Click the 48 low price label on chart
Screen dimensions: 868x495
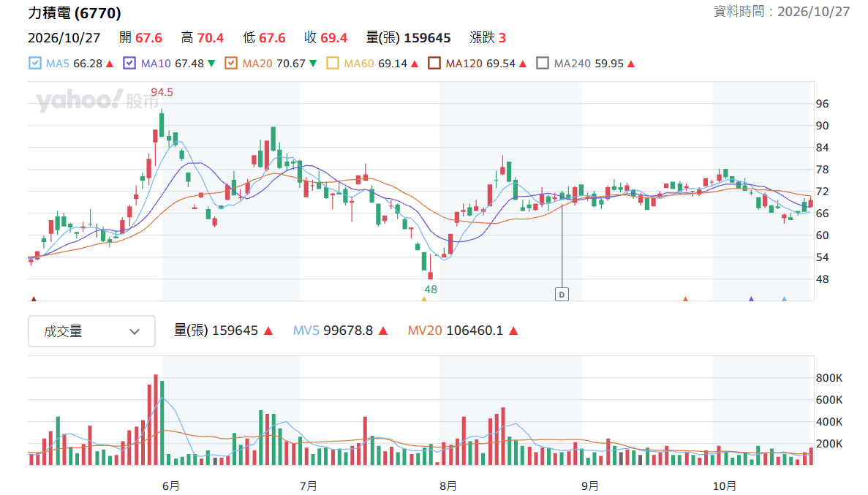coord(431,289)
